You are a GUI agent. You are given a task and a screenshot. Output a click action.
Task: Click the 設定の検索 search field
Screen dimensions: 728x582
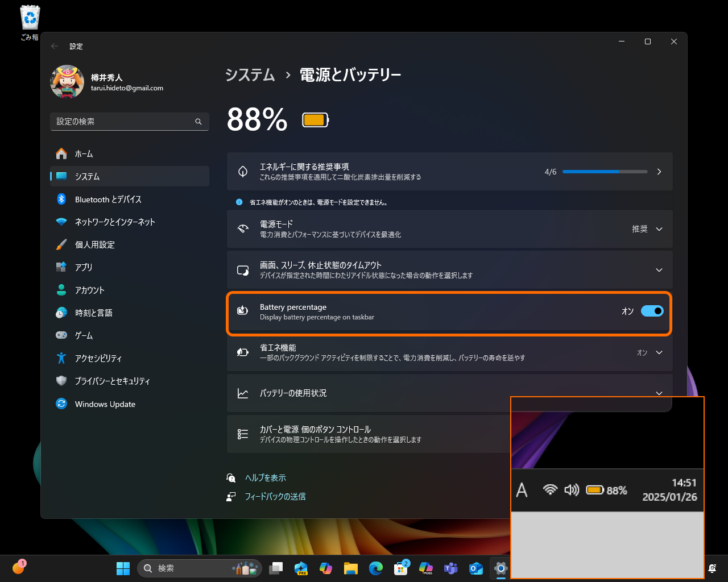pyautogui.click(x=129, y=121)
